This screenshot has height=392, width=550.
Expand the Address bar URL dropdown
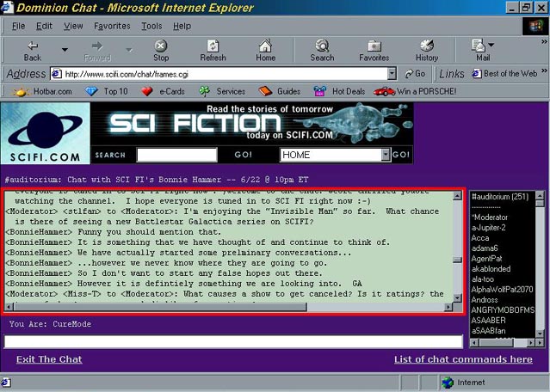(392, 74)
